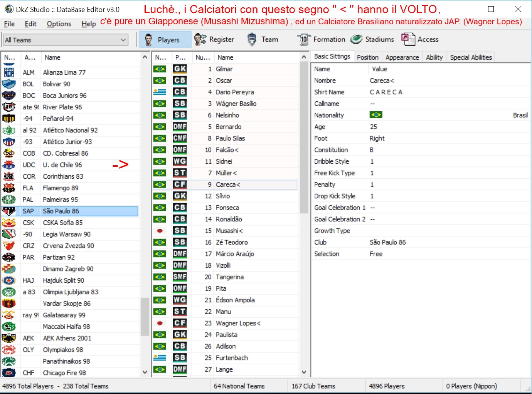Open the Team section
532x394 pixels.
coord(262,39)
